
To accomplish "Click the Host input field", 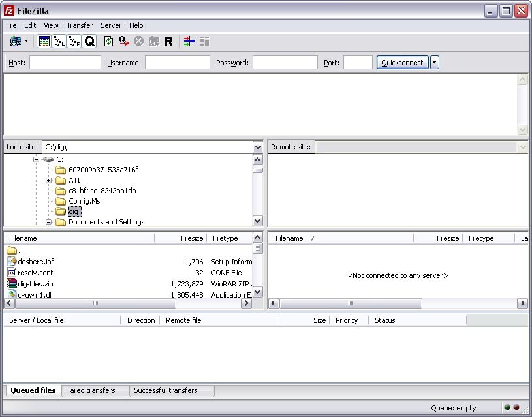I will point(65,63).
